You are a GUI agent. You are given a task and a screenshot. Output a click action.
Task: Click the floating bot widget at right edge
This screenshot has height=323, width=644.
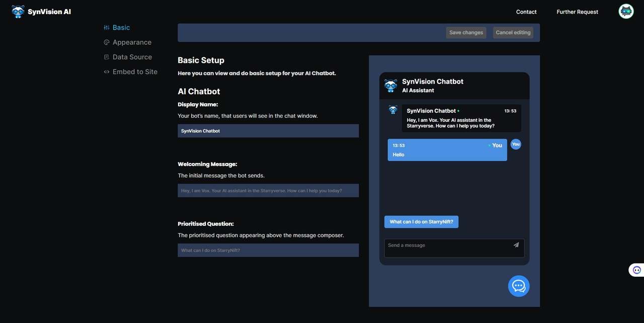point(636,270)
